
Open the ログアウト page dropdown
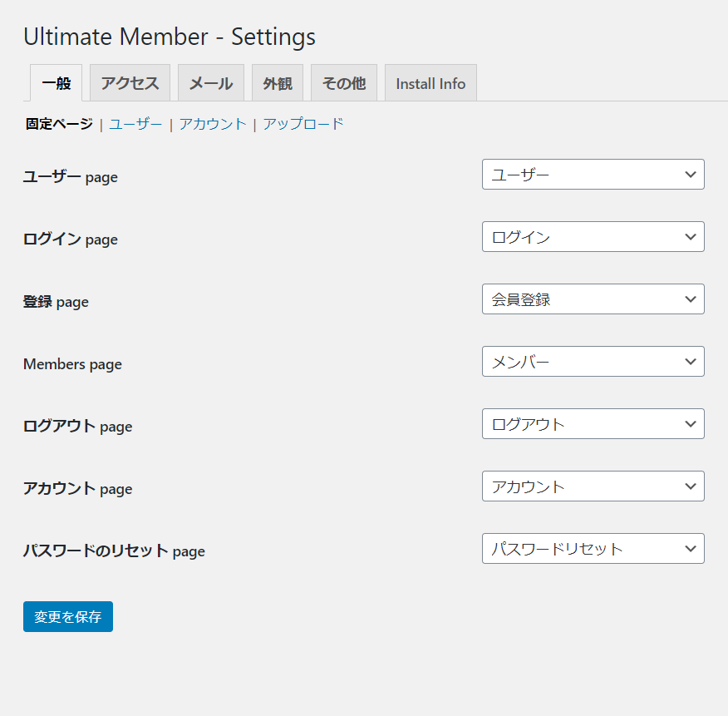tap(593, 424)
